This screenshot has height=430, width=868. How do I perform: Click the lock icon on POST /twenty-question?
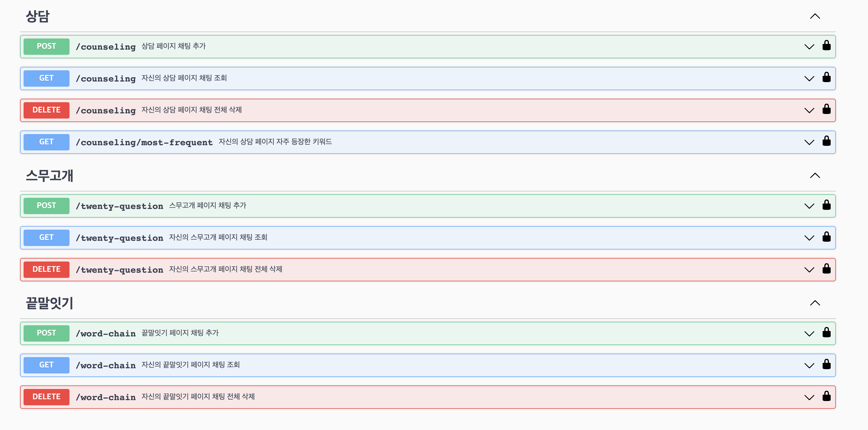[x=826, y=205]
